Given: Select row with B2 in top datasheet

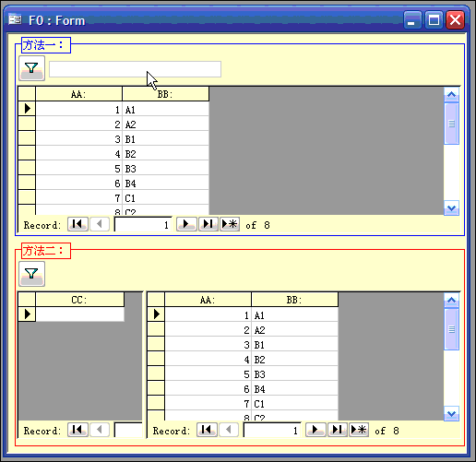Looking at the screenshot, I should [113, 153].
